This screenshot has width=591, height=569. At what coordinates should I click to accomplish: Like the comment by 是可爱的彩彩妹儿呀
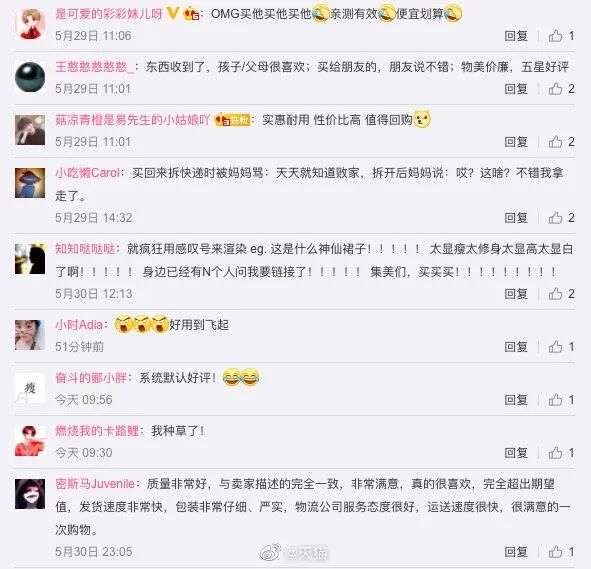click(x=555, y=36)
